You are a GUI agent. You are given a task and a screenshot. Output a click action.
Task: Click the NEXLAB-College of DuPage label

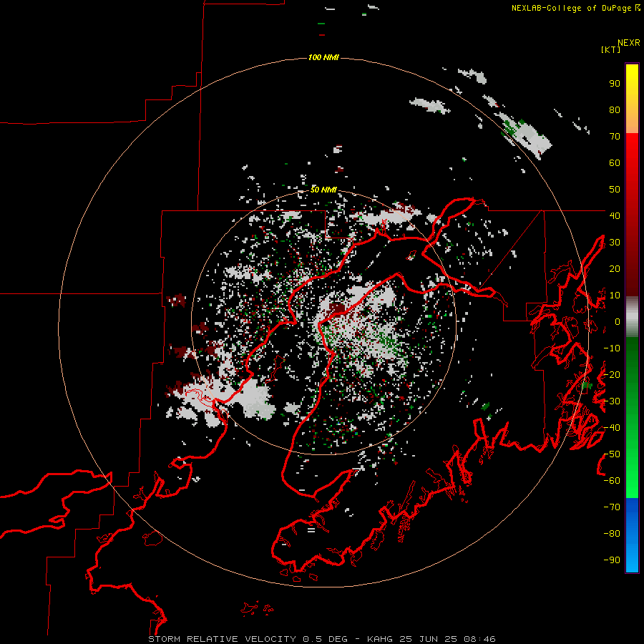(571, 8)
